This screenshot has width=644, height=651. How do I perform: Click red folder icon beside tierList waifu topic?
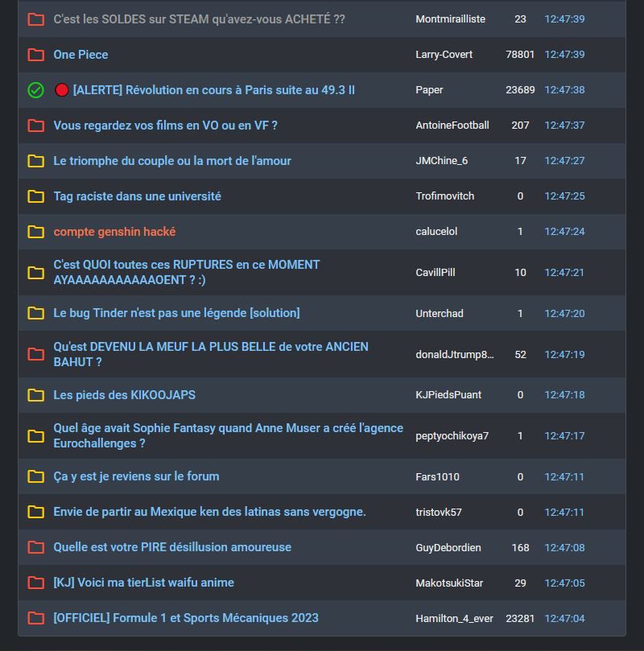[35, 583]
